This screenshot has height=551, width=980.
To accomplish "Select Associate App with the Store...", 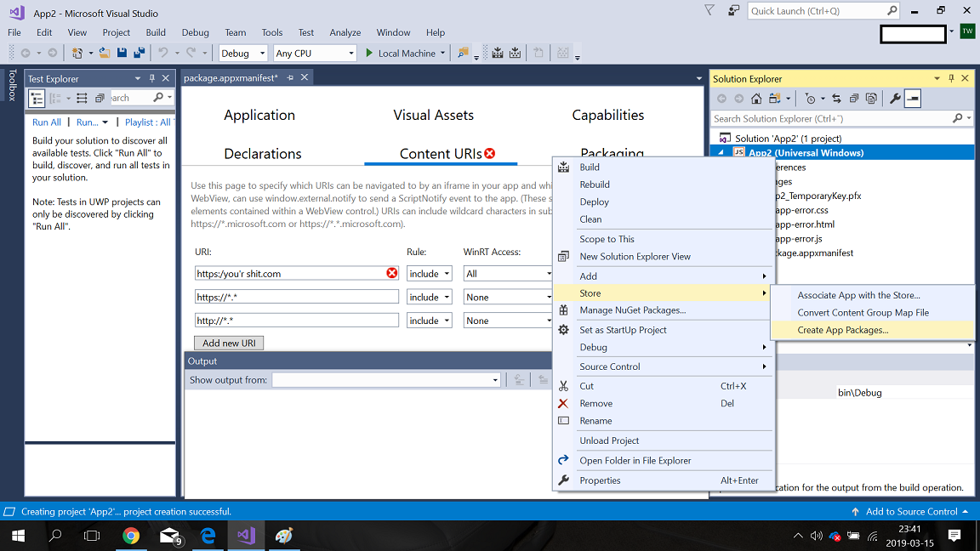I will [858, 295].
